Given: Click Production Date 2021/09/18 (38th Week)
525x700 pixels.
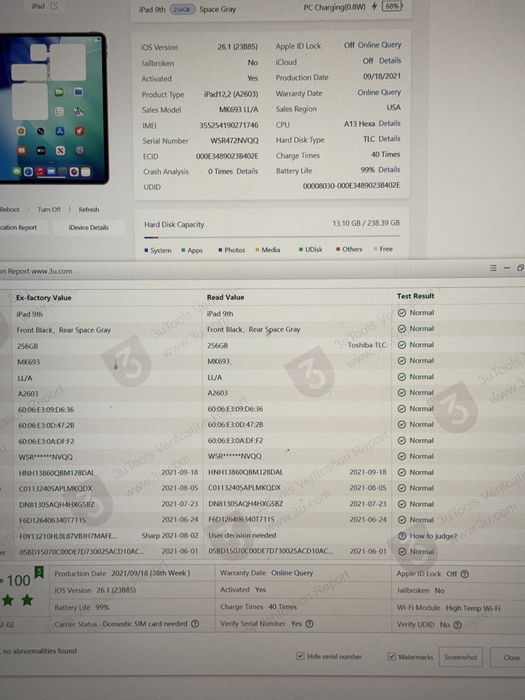Looking at the screenshot, I should click(122, 573).
